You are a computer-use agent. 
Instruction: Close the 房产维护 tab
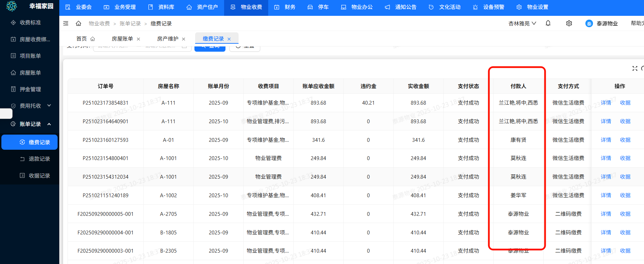[184, 39]
